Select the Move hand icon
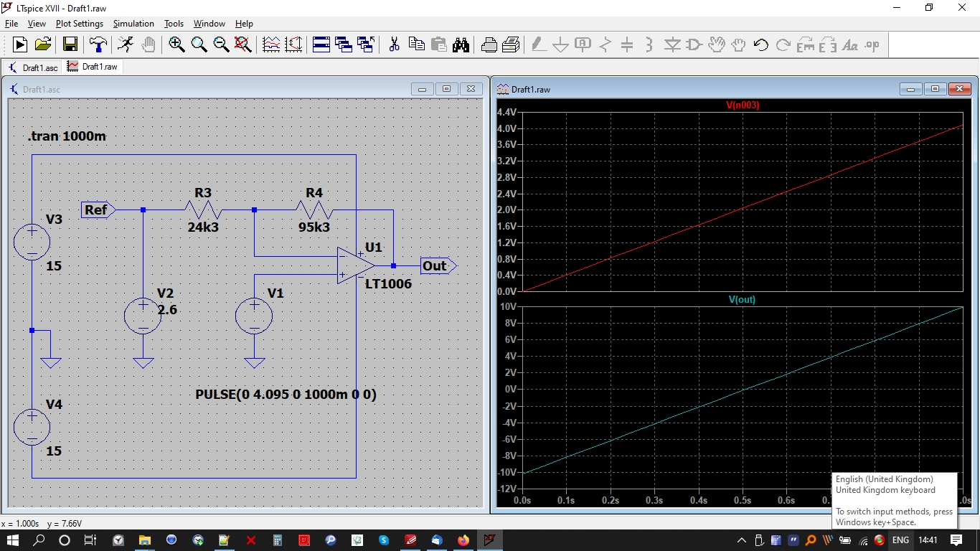Viewport: 980px width, 551px height. pyautogui.click(x=716, y=44)
